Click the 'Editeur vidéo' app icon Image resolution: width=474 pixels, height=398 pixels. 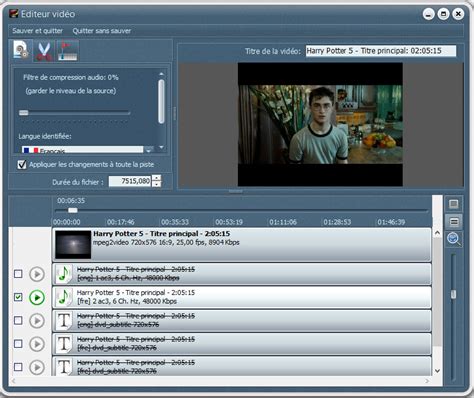(x=14, y=14)
